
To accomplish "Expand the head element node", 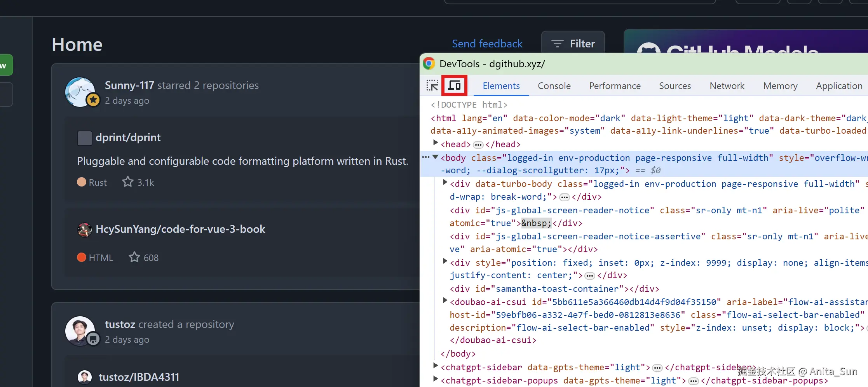I will pos(436,143).
